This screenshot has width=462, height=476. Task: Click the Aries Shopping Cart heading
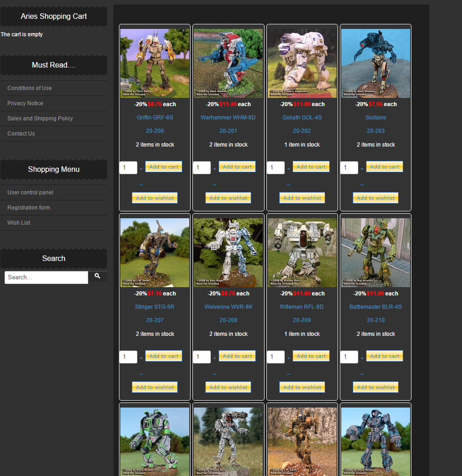(54, 17)
